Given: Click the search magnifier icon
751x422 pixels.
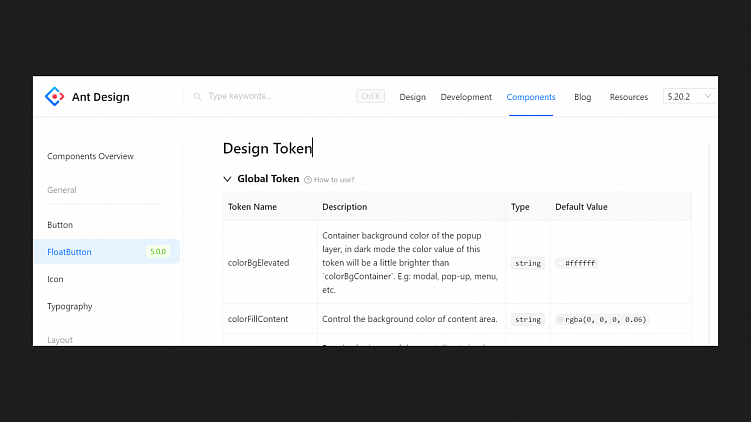Looking at the screenshot, I should click(197, 97).
